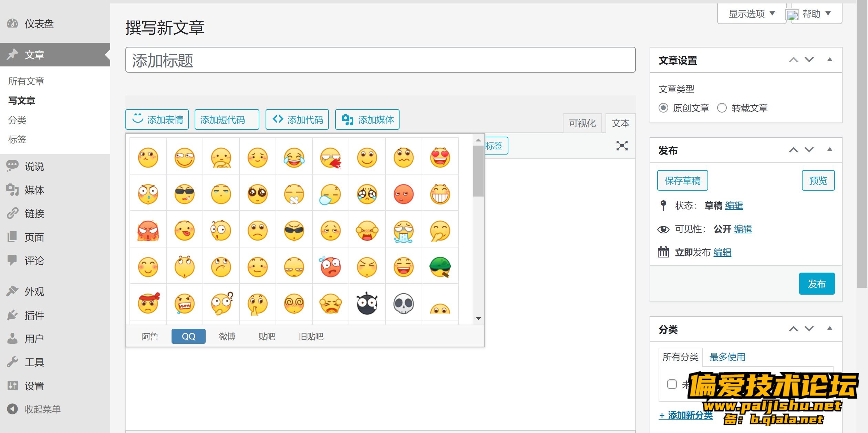Move the 文章设置 panel down

(809, 60)
